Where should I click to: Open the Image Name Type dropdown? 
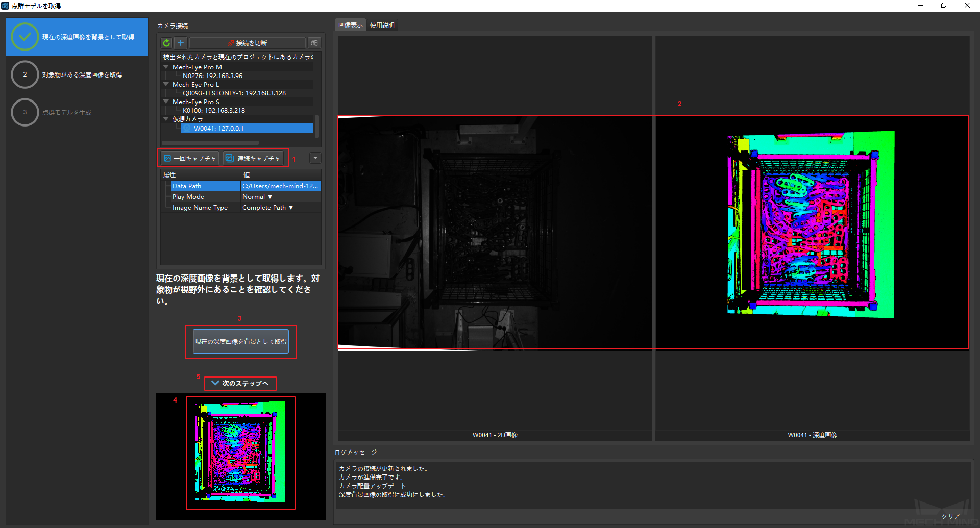click(268, 208)
